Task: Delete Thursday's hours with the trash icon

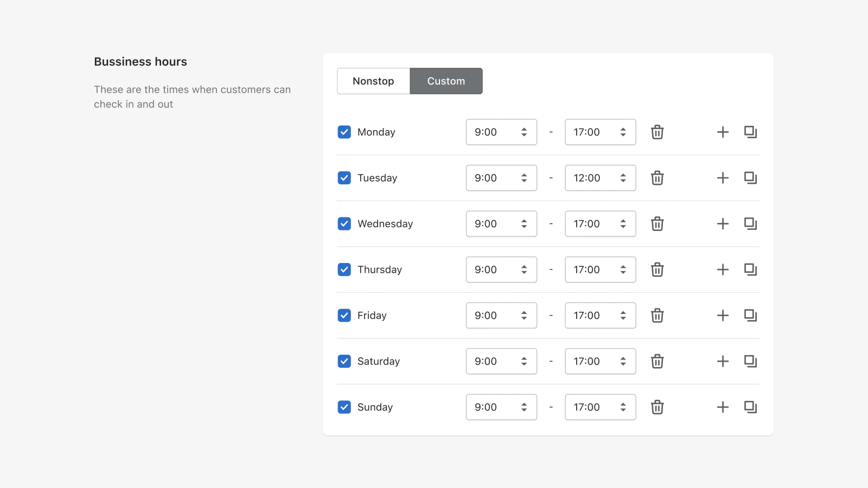Action: click(x=657, y=269)
